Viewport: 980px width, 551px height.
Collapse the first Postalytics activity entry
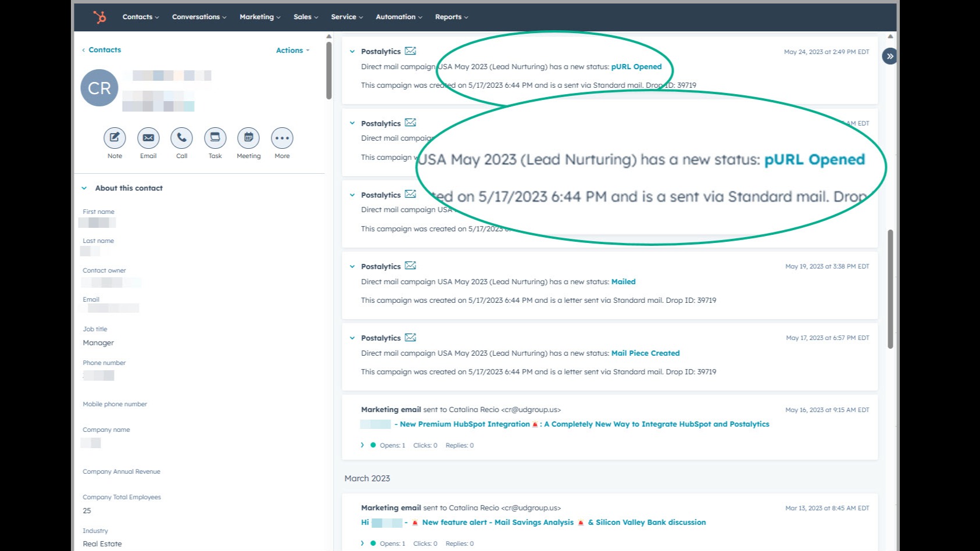coord(352,51)
